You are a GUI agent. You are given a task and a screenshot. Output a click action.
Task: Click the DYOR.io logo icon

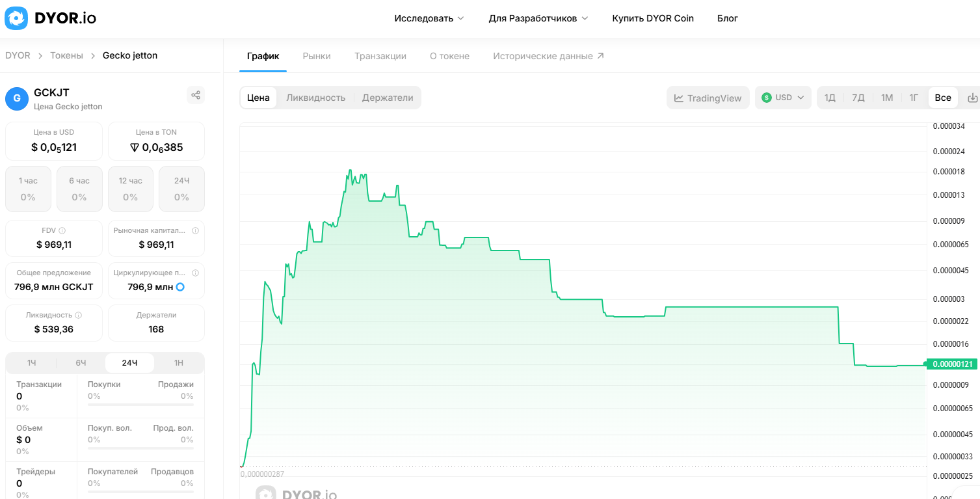pos(16,18)
